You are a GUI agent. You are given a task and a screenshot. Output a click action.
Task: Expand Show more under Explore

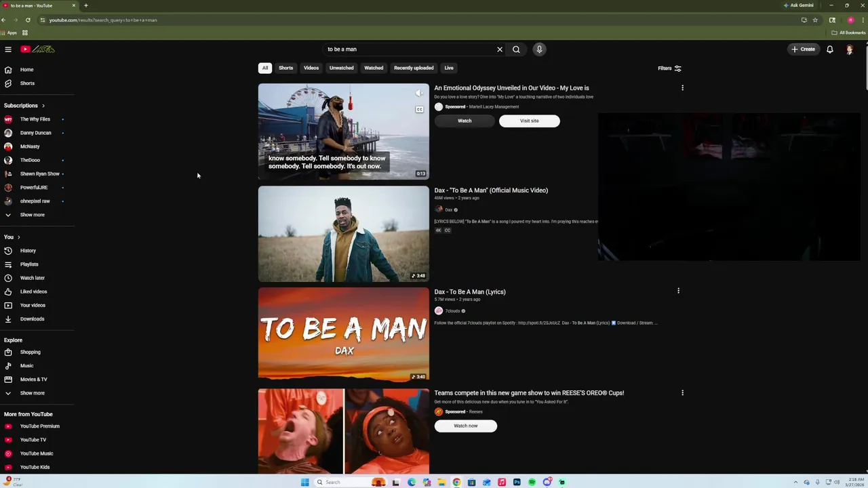point(32,393)
